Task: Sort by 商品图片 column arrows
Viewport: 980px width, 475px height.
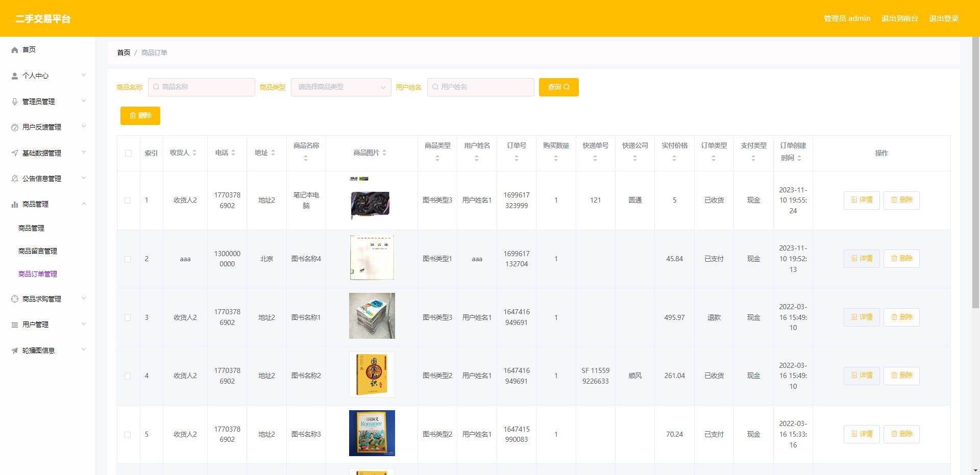Action: click(384, 153)
